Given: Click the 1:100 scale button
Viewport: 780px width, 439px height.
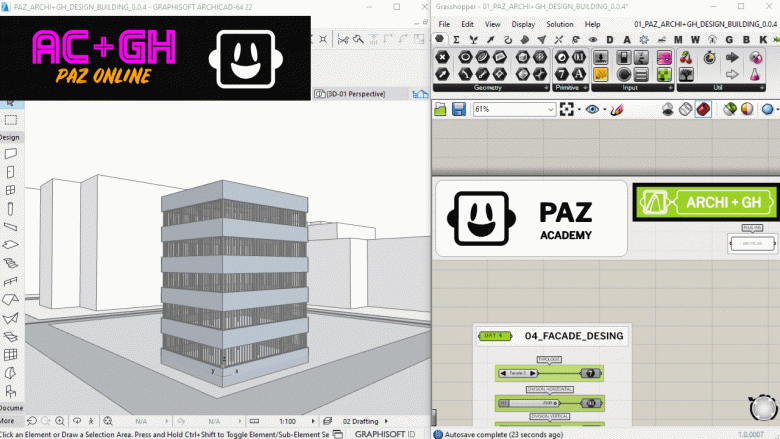Looking at the screenshot, I should pyautogui.click(x=287, y=422).
